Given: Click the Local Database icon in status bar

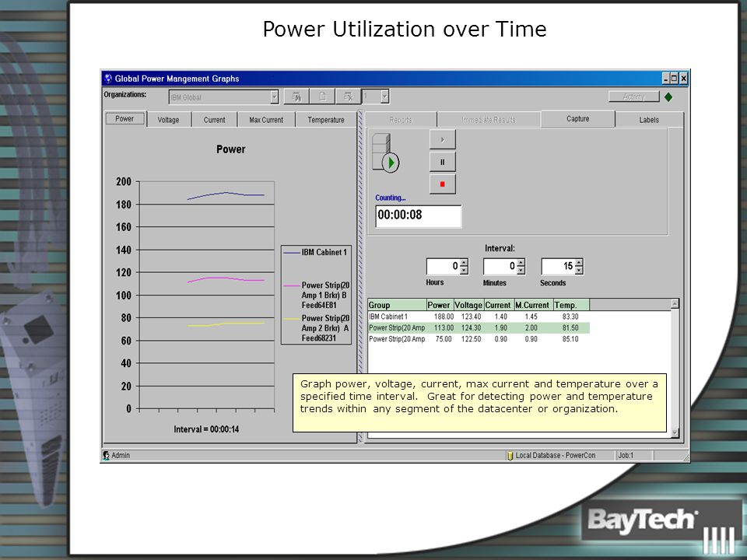Looking at the screenshot, I should pos(510,455).
